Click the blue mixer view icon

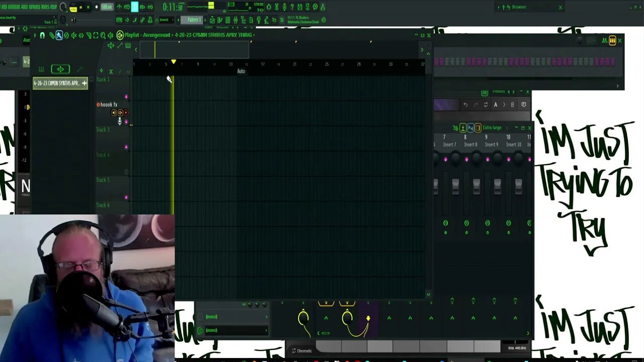470,128
